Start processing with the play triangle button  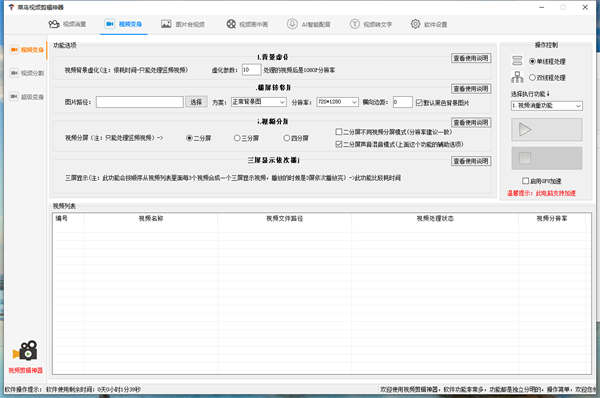pos(547,130)
